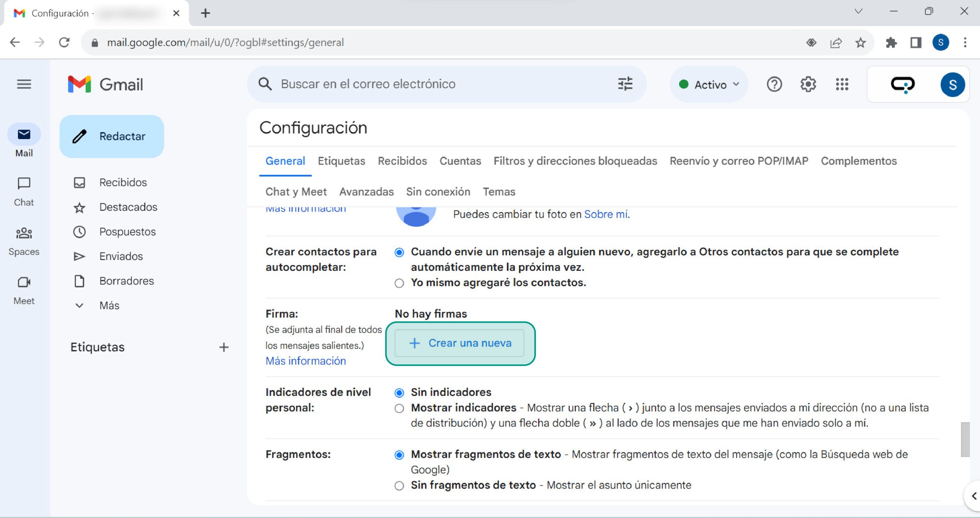Open the Chat section in sidebar

(24, 191)
